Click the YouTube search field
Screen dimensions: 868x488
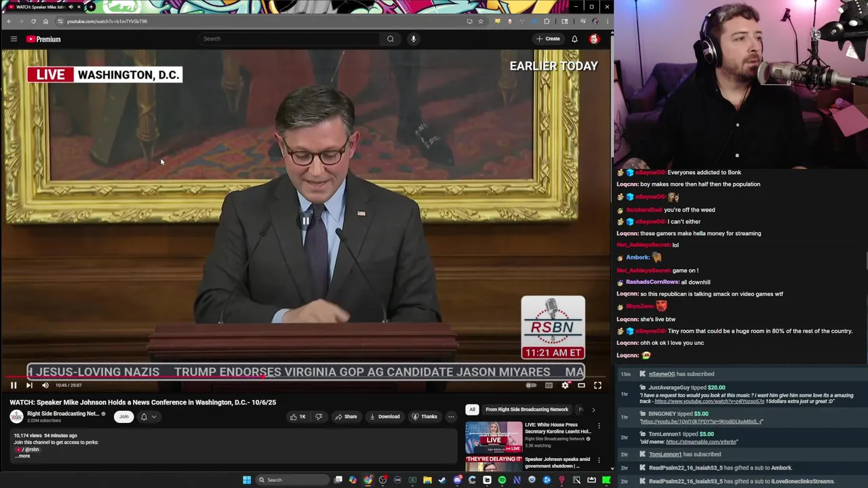290,39
